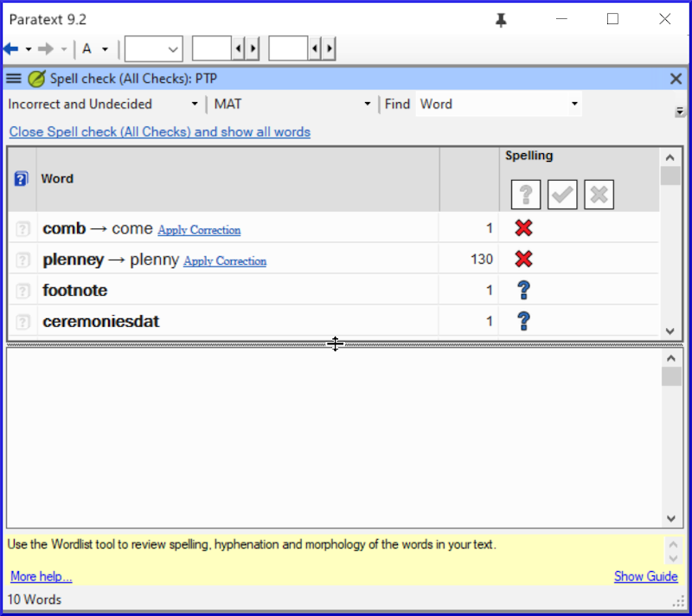692x616 pixels.
Task: Click Apply Correction link for comb
Action: 199,230
